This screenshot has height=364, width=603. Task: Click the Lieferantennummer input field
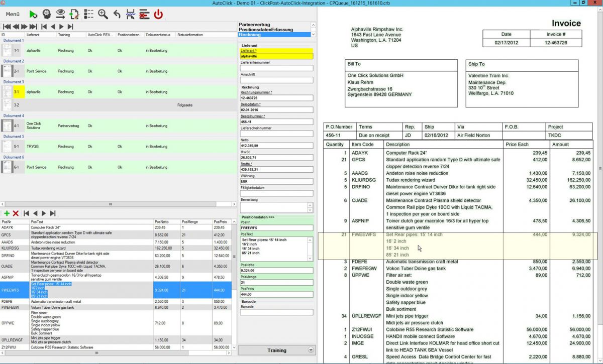coord(276,68)
